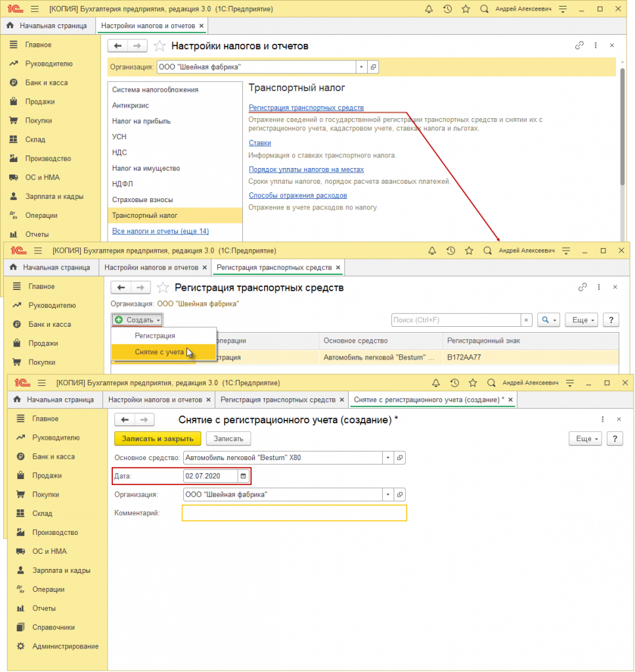
Task: Open history icon in bottom window title bar
Action: tap(454, 383)
